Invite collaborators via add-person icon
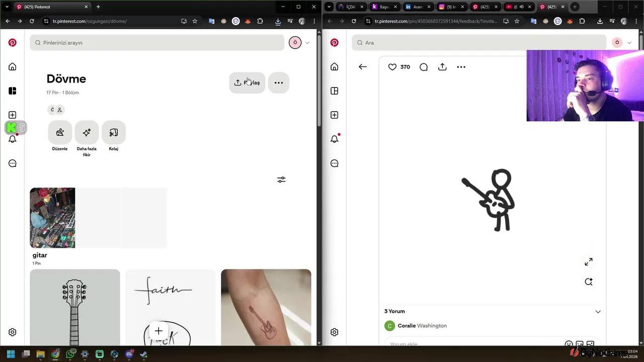Viewport: 644px width, 362px height. click(x=60, y=110)
